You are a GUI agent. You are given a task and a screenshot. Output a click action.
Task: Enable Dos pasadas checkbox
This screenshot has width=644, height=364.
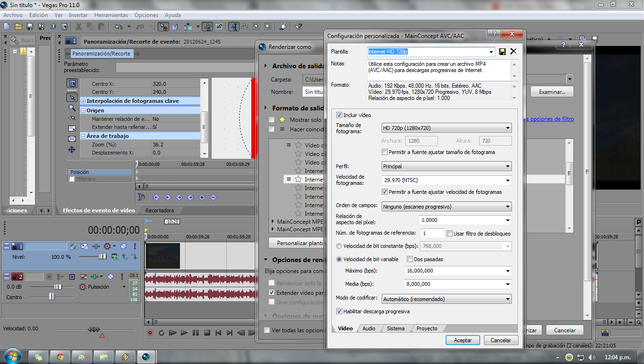tap(410, 259)
